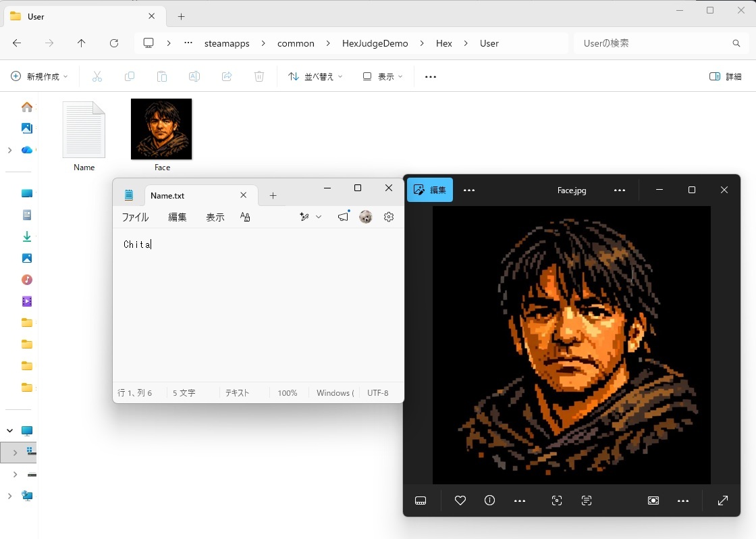
Task: Open Notepad text formatting icon
Action: click(245, 217)
